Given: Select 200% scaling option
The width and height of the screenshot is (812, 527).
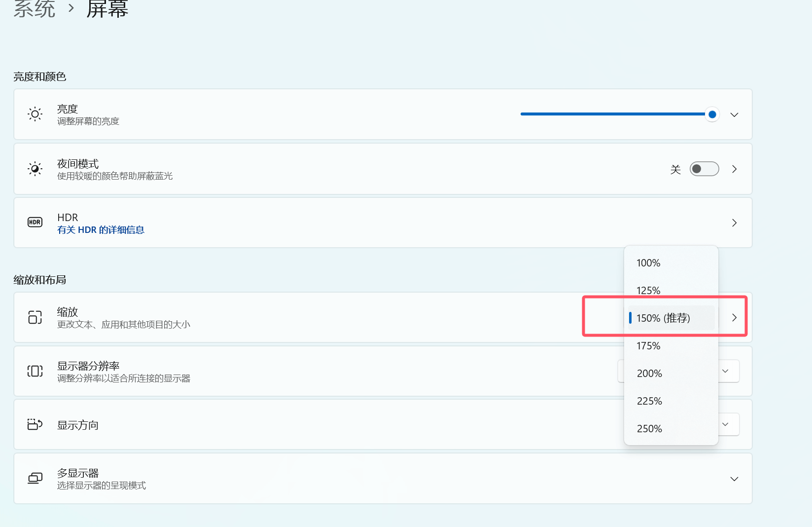Looking at the screenshot, I should click(x=671, y=374).
